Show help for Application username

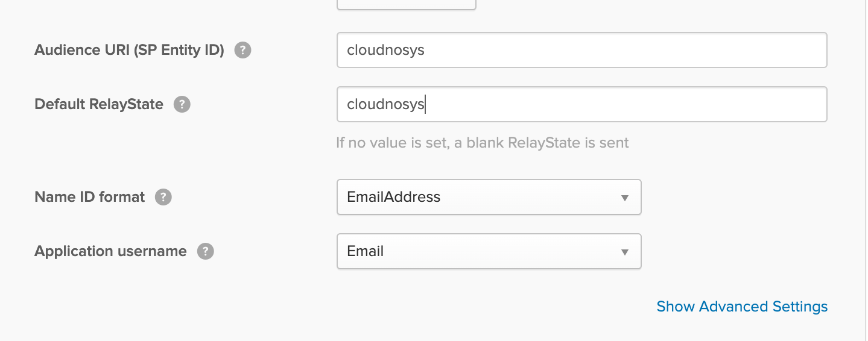[206, 251]
